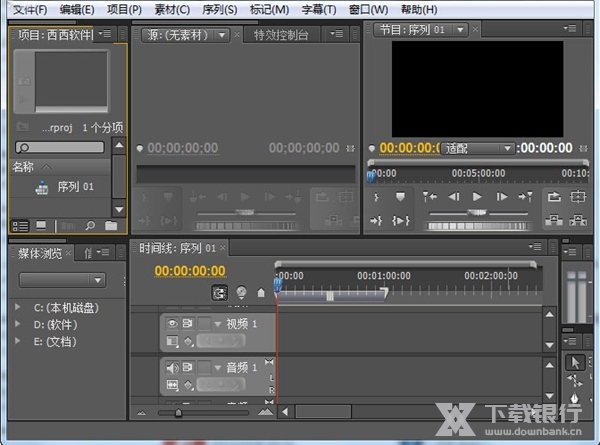Select the Selection arrow tool

tap(575, 363)
